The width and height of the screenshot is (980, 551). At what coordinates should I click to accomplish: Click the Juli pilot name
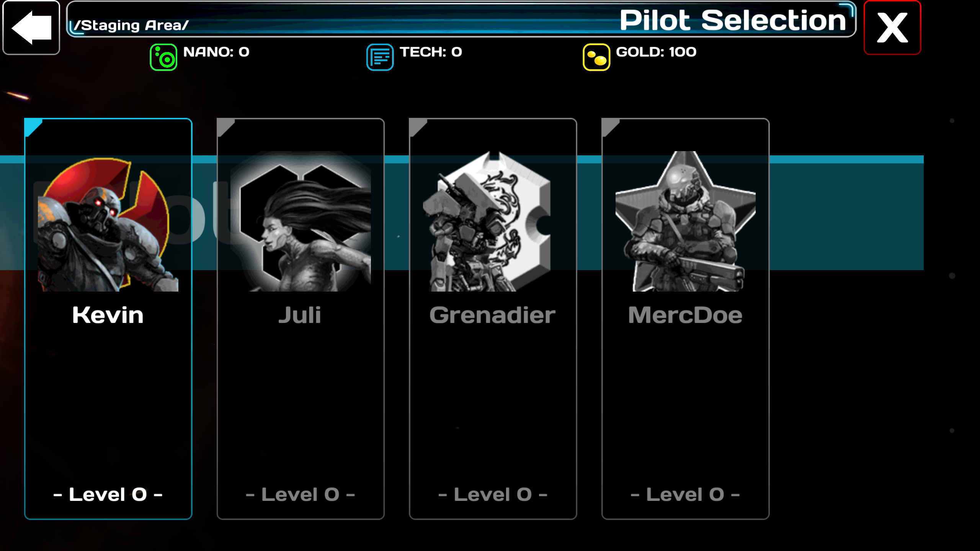click(x=300, y=315)
